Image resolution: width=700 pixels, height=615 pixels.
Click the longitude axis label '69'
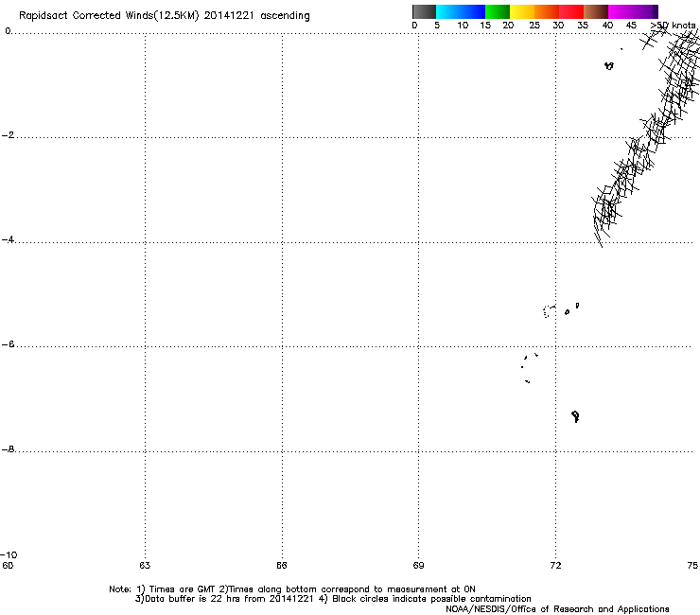coord(418,566)
